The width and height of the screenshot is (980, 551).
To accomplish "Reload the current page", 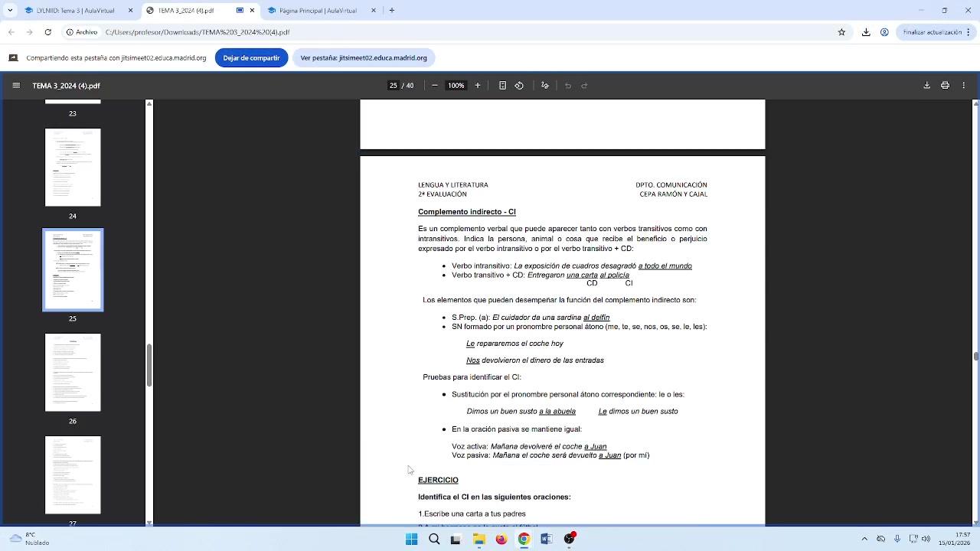I will coord(48,32).
